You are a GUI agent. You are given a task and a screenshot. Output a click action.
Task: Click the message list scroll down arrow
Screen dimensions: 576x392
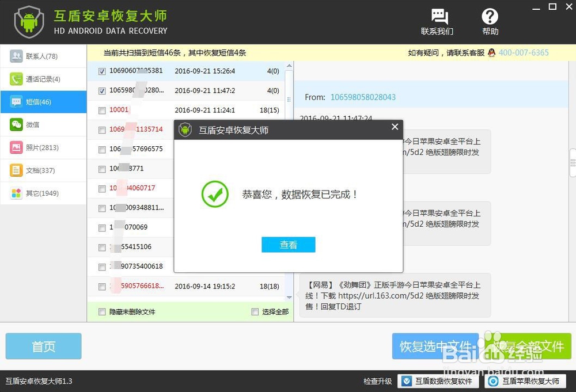point(289,297)
